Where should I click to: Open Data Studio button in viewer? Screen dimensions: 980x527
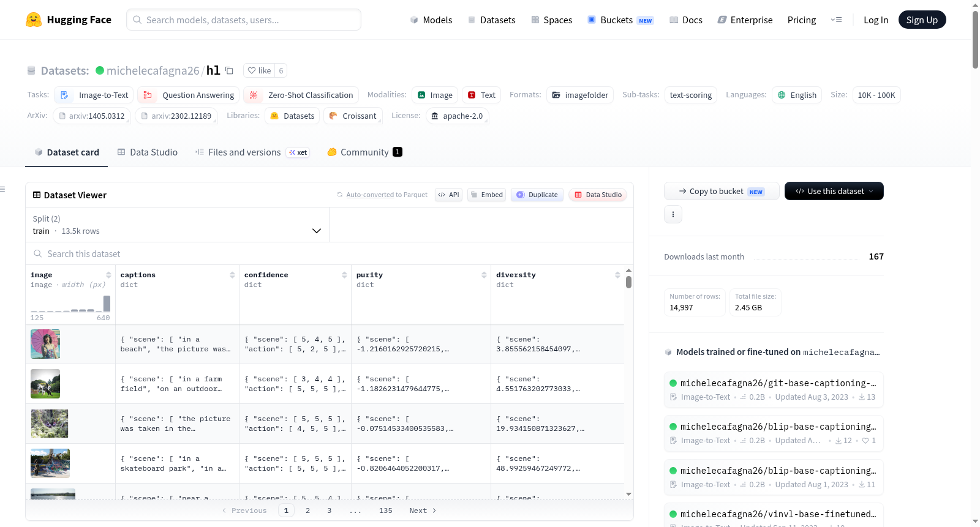[598, 195]
